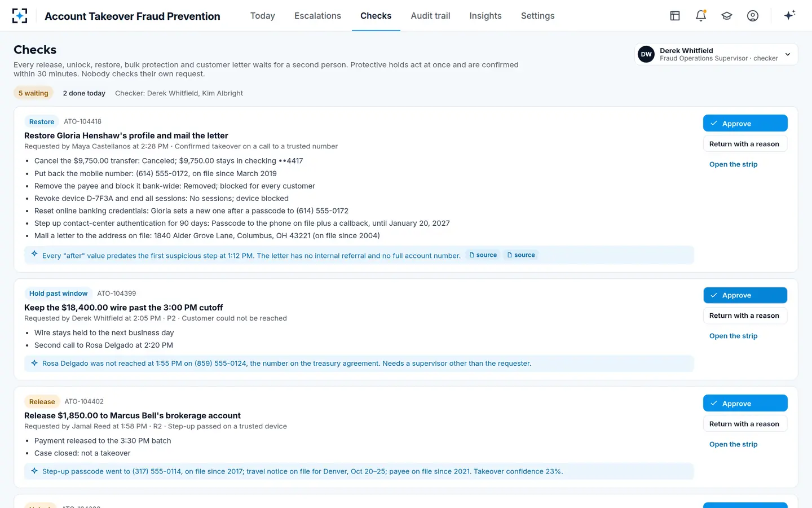
Task: Click the Release tag on ATO-104402
Action: click(x=42, y=401)
